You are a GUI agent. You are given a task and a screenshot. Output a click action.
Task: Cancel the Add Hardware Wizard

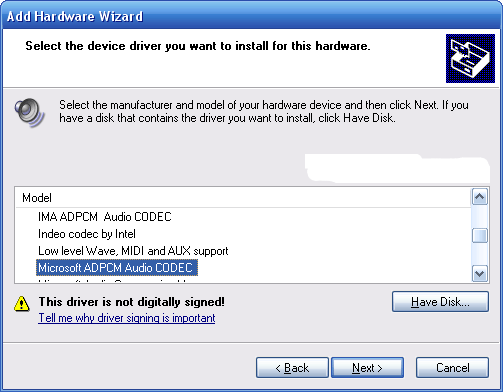(452, 368)
